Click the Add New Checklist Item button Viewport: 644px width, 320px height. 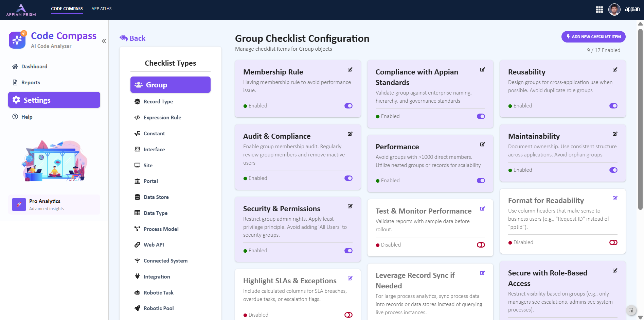coord(593,37)
